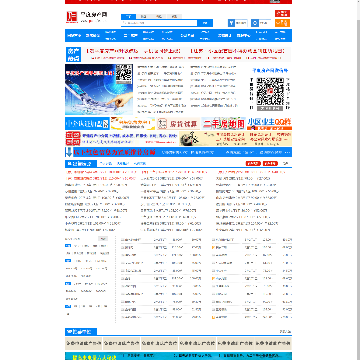The image size is (360, 360).
Task: Click the blue search button beside the input
Action: coord(205,23)
